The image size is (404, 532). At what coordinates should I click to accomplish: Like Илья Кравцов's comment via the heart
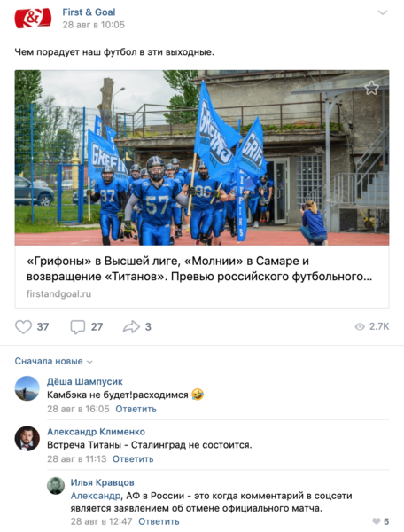click(377, 520)
